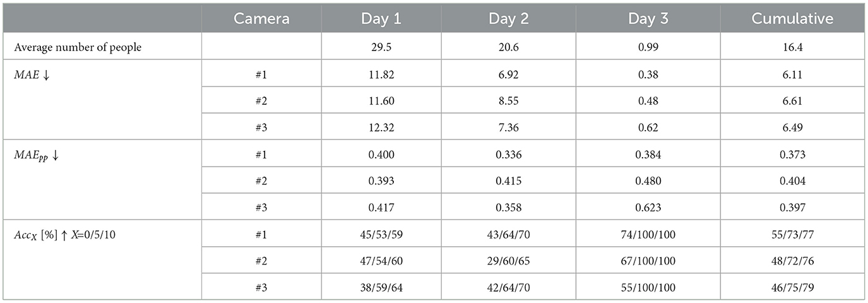
Task: Click the Cumulative column header
Action: (792, 19)
